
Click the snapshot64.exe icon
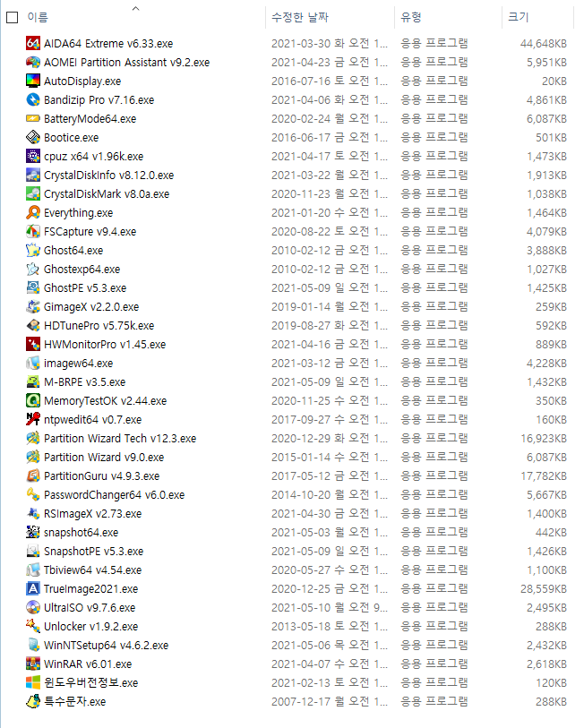tap(33, 532)
